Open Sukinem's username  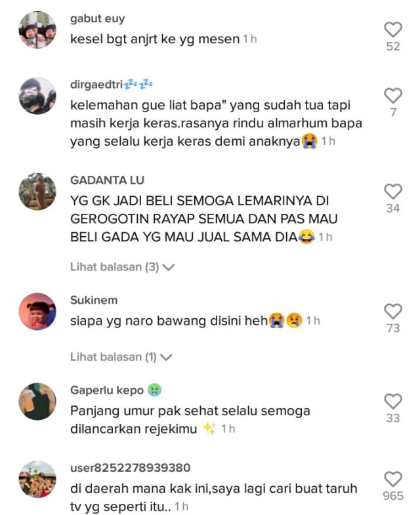point(94,300)
